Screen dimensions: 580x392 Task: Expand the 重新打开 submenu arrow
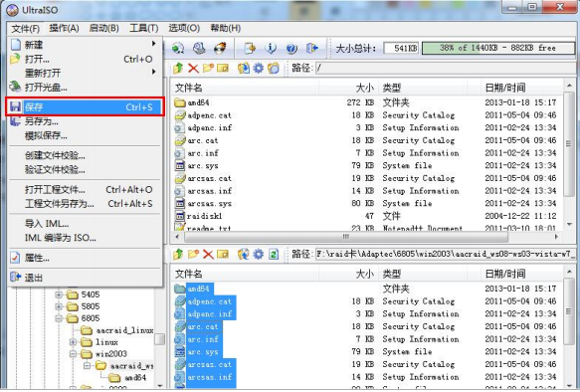click(153, 72)
